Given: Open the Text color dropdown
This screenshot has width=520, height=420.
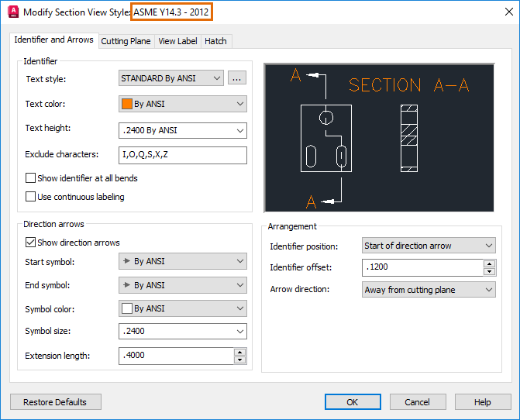Looking at the screenshot, I should click(183, 104).
